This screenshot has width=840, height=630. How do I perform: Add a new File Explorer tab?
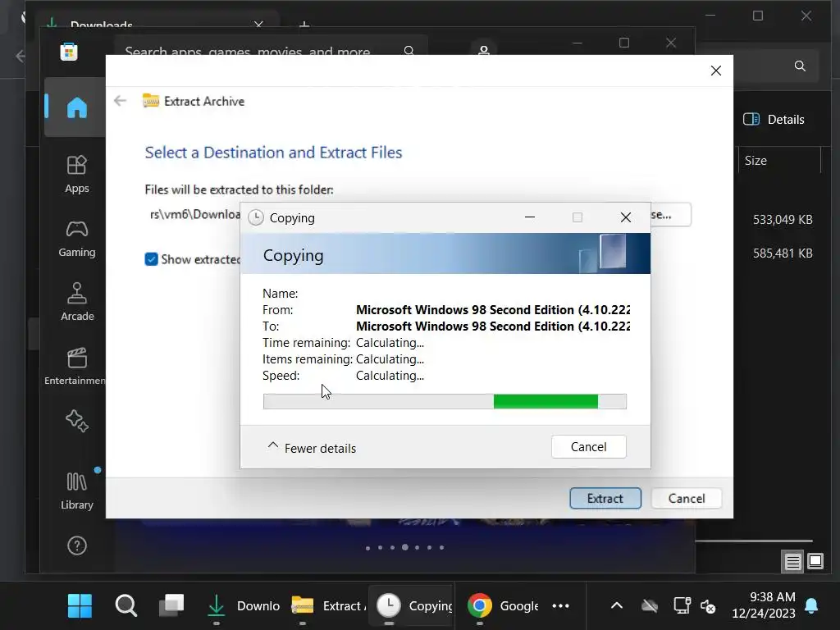(x=304, y=24)
